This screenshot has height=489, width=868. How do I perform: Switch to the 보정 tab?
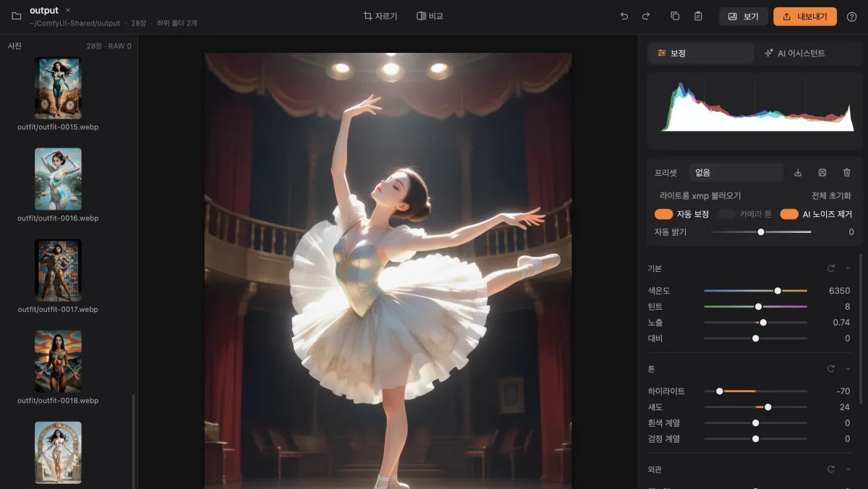[x=700, y=53]
